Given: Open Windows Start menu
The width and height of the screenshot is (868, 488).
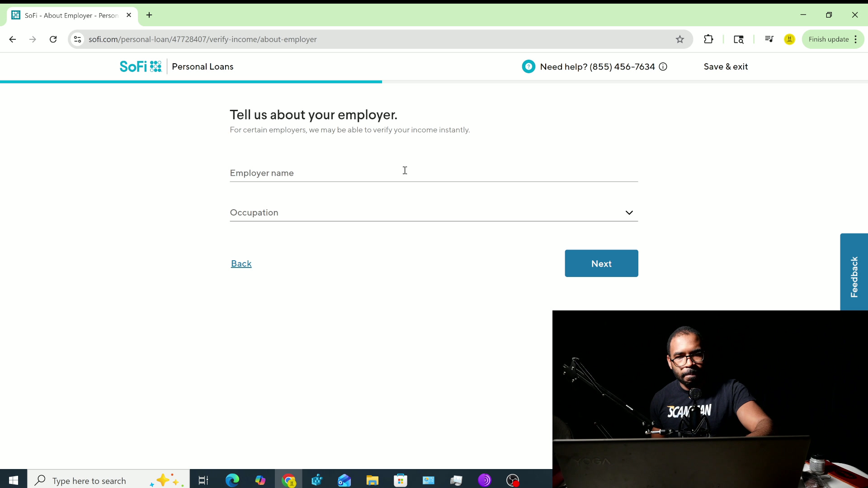Looking at the screenshot, I should tap(14, 480).
